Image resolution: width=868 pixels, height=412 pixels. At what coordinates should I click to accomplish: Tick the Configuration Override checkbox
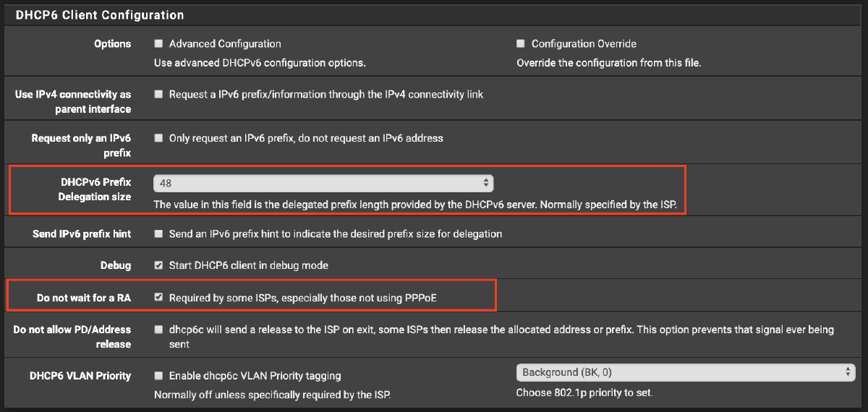pyautogui.click(x=521, y=44)
